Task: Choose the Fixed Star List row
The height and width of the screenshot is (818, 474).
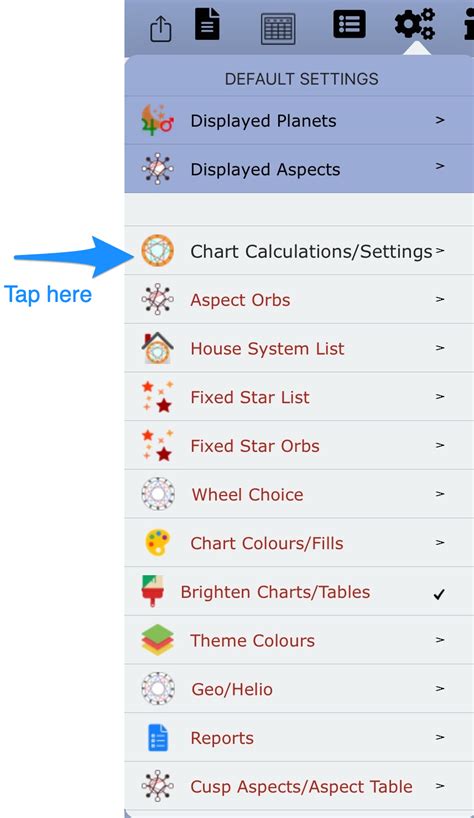Action: click(299, 396)
